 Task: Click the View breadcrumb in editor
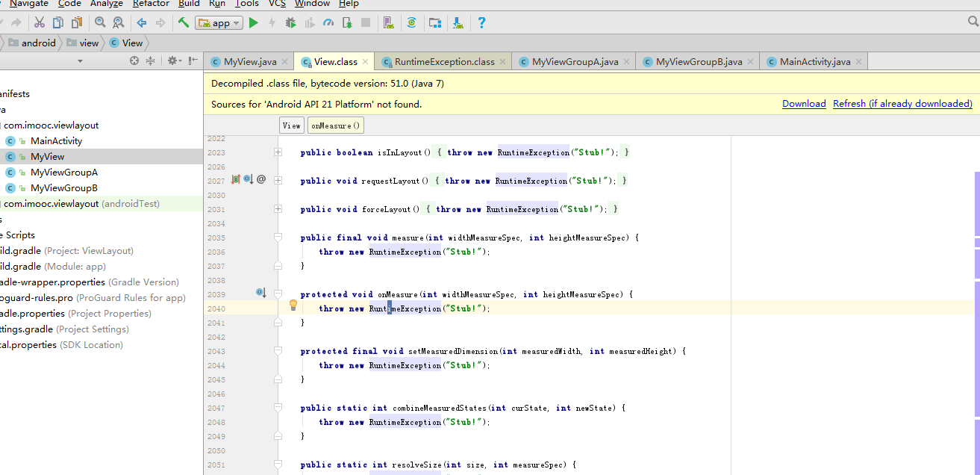[292, 125]
